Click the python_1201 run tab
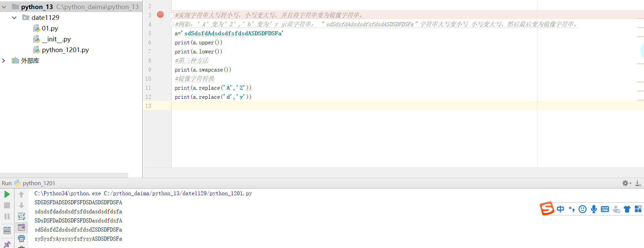This screenshot has width=644, height=248. point(38,183)
